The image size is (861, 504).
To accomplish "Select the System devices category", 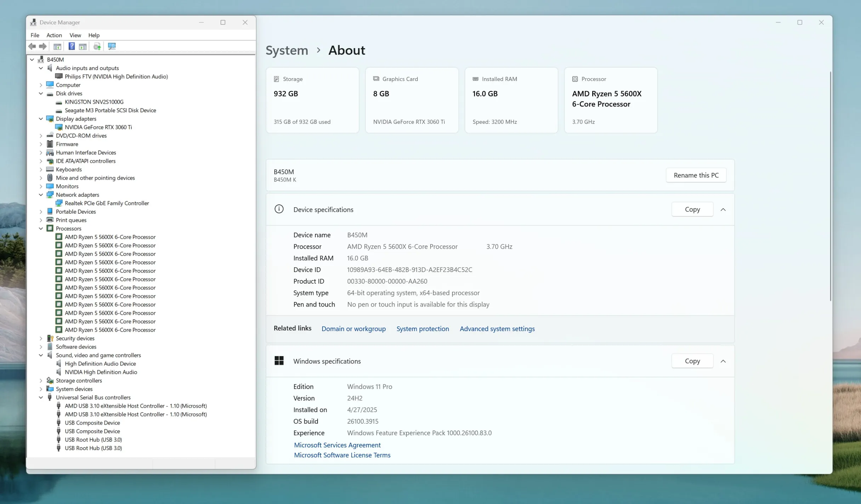I will point(74,389).
